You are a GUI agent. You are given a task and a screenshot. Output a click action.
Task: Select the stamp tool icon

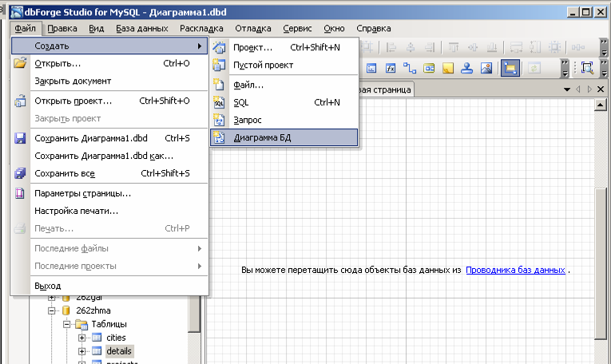click(467, 68)
